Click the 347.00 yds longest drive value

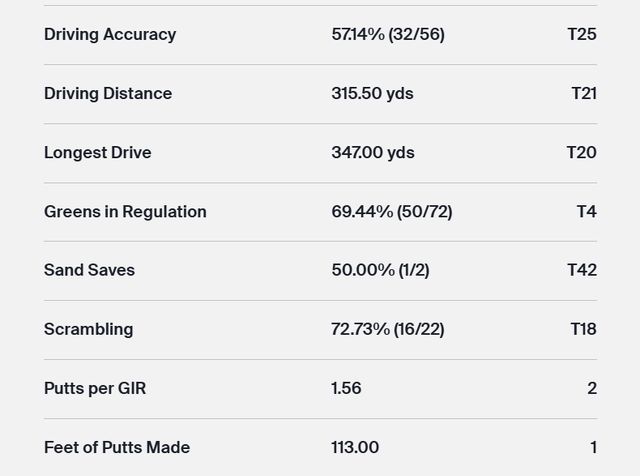click(373, 152)
